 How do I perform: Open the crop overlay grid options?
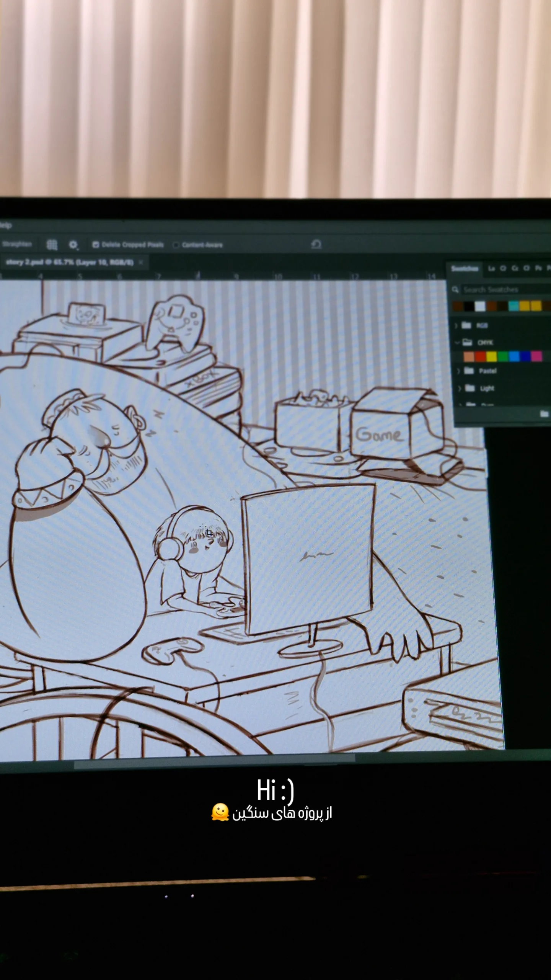(52, 244)
